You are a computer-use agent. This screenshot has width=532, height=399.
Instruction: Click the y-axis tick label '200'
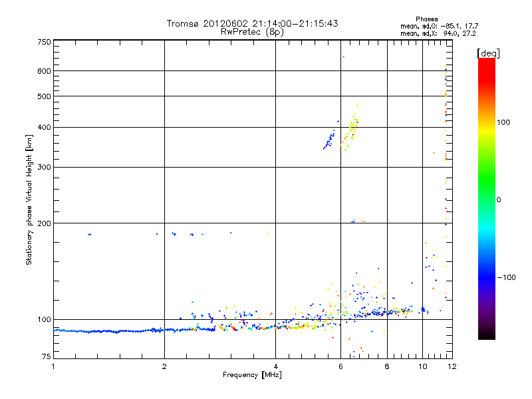tap(45, 223)
